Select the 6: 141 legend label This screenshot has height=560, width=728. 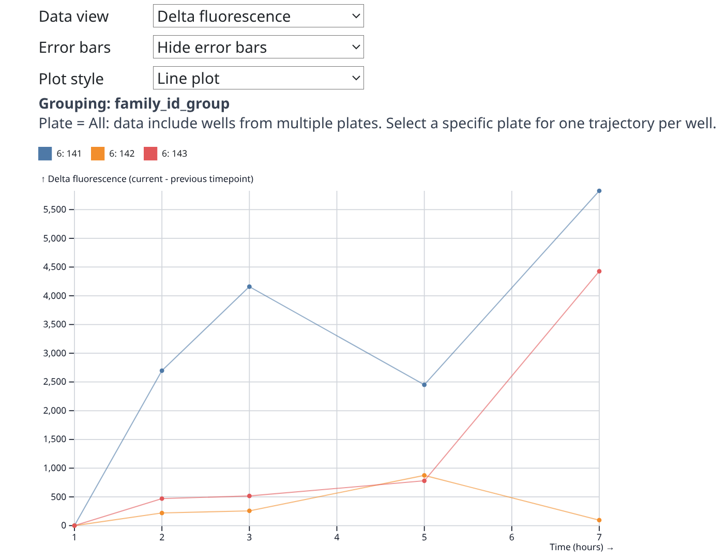[69, 154]
